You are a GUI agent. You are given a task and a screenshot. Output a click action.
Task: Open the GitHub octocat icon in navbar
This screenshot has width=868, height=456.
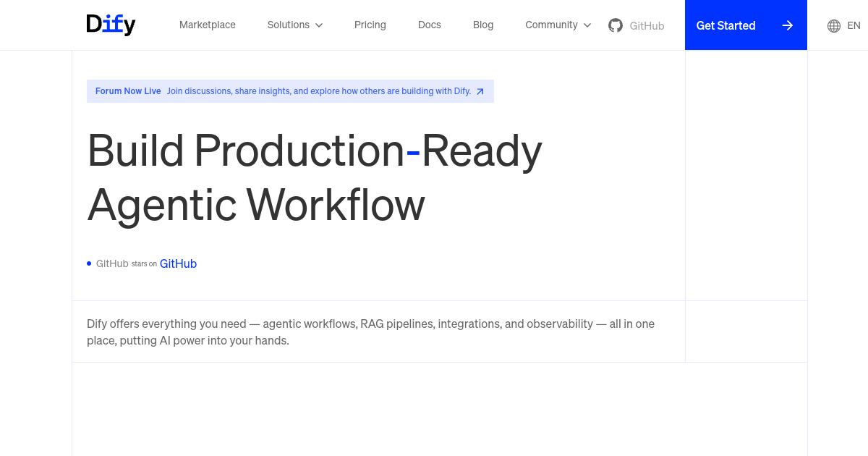616,25
